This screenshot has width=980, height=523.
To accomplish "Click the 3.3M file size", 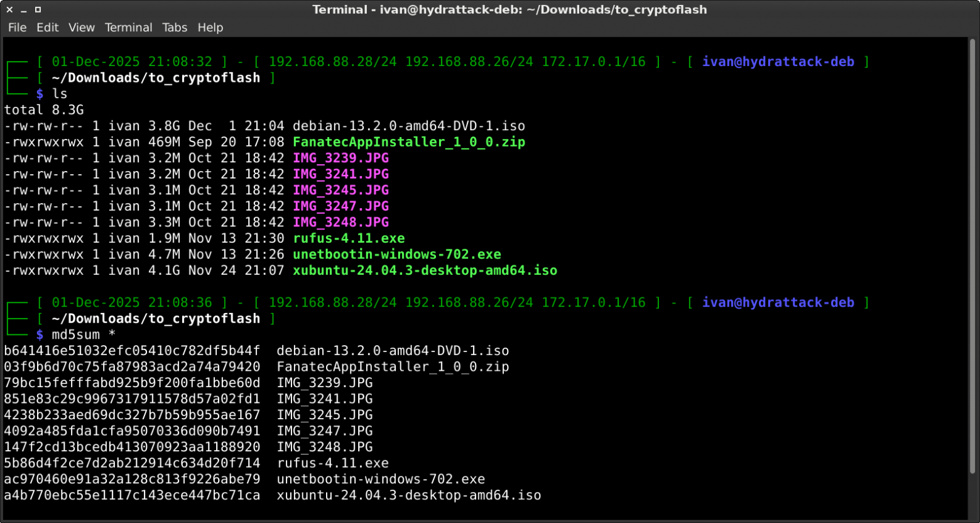I will click(x=164, y=222).
